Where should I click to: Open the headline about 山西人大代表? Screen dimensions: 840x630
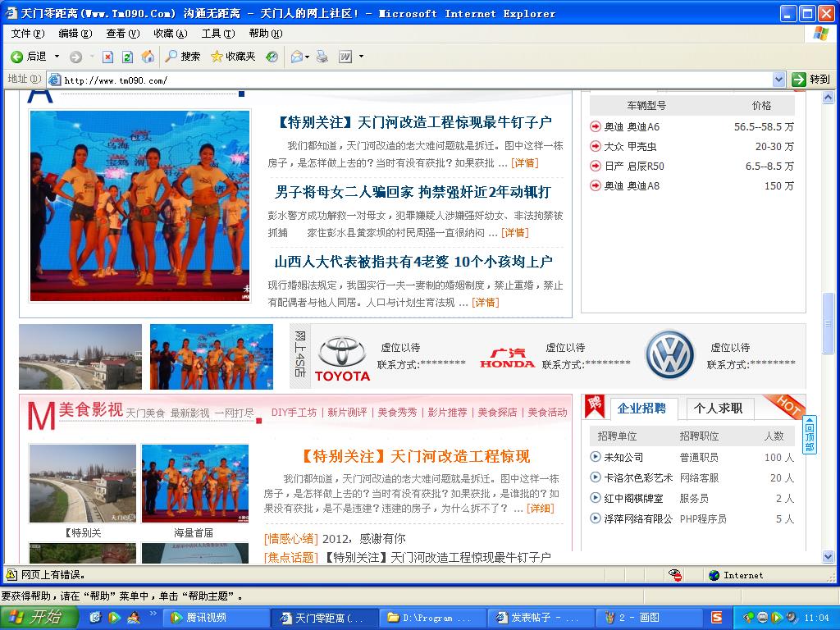(x=413, y=262)
